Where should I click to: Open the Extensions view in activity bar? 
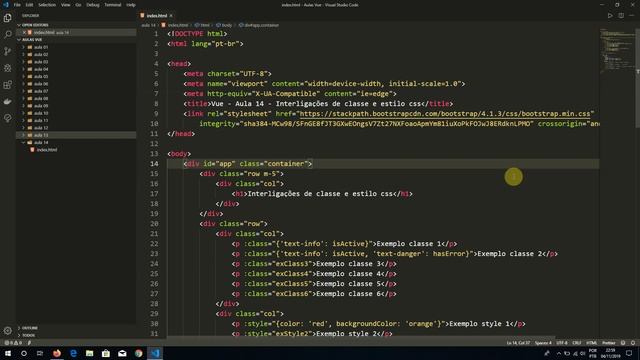[x=7, y=85]
